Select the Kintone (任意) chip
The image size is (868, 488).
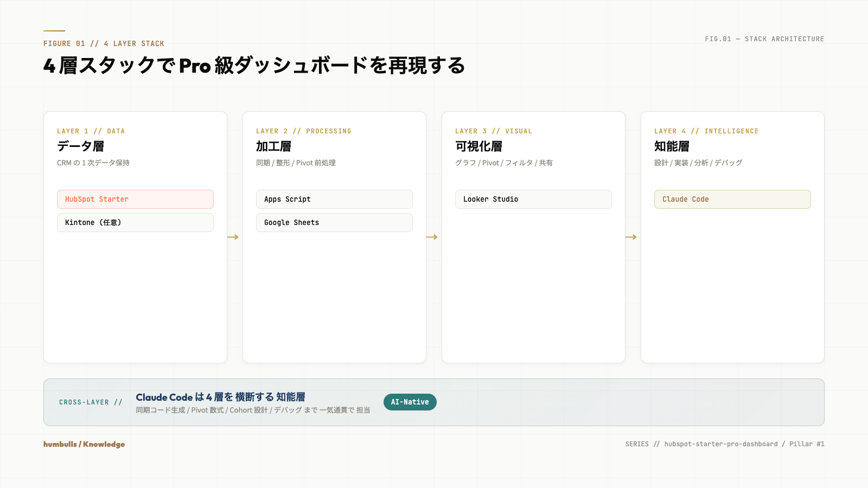tap(135, 222)
